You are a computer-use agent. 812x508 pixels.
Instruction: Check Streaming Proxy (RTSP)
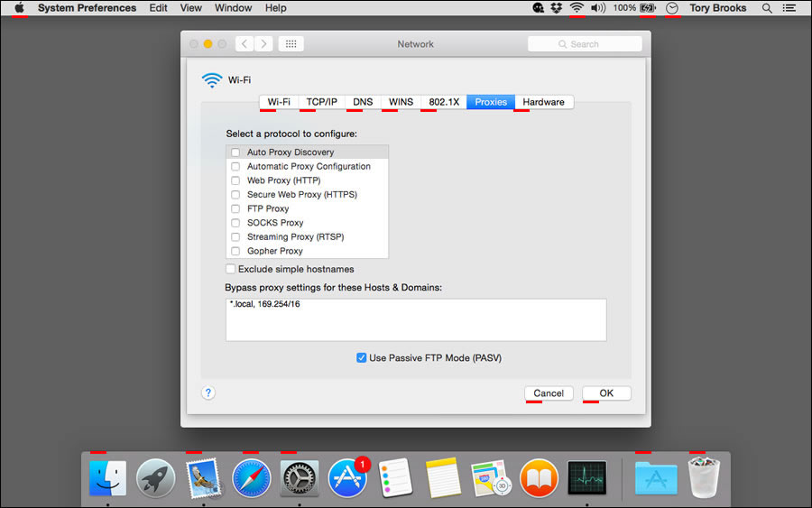(x=235, y=236)
